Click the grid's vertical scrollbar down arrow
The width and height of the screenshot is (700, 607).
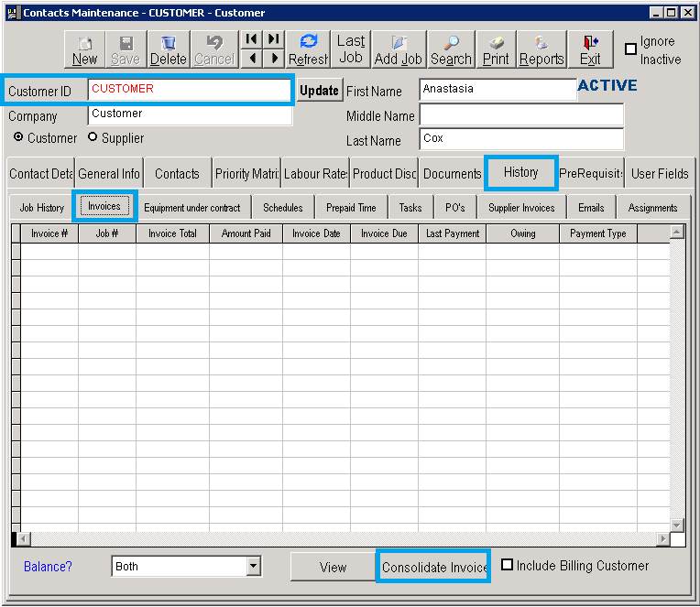pos(677,525)
